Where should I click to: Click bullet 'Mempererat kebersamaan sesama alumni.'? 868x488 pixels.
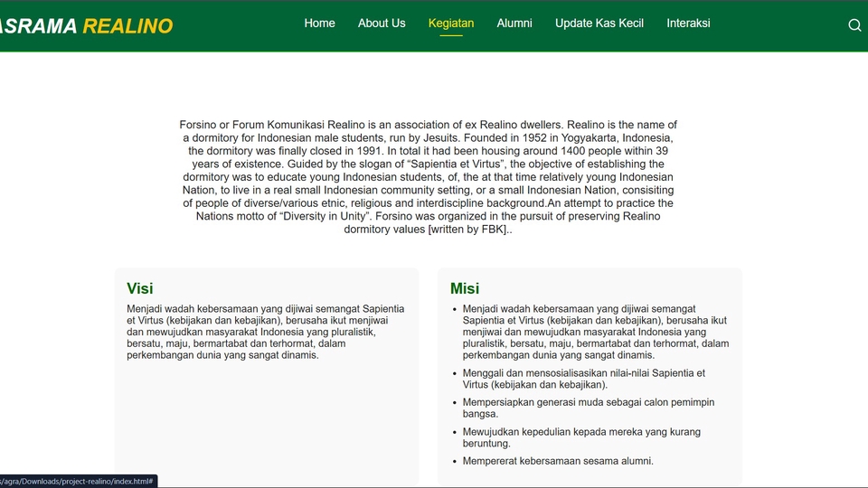[558, 461]
